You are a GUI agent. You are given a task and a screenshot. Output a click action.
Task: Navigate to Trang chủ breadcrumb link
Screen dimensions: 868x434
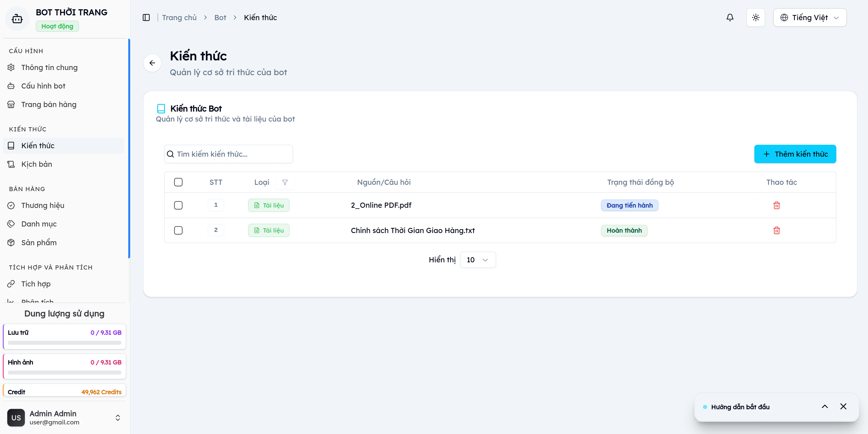[x=179, y=18]
